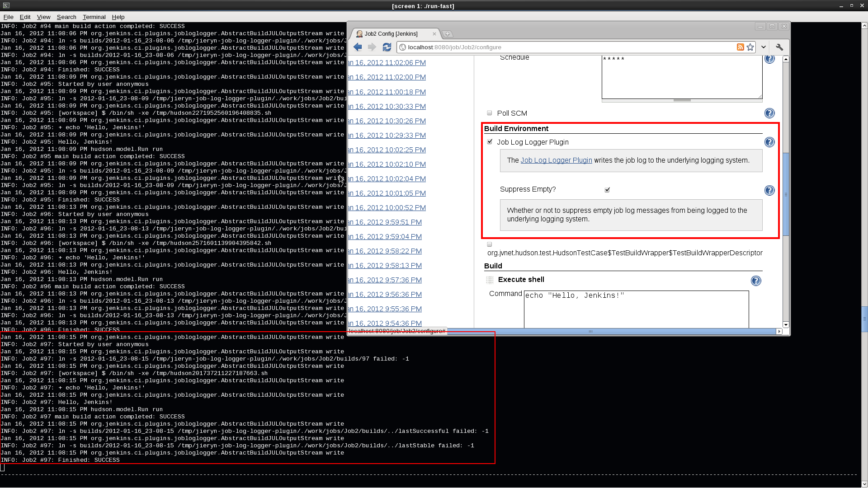Open the Search menu in terminal

click(66, 17)
